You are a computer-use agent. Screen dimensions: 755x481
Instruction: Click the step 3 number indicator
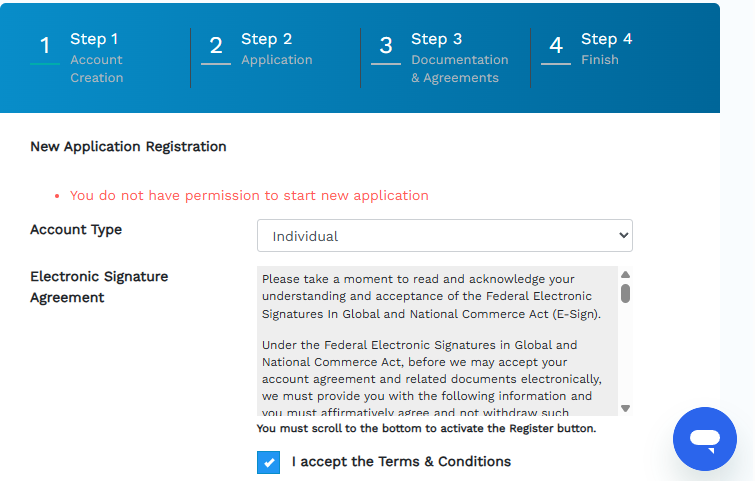click(x=386, y=46)
